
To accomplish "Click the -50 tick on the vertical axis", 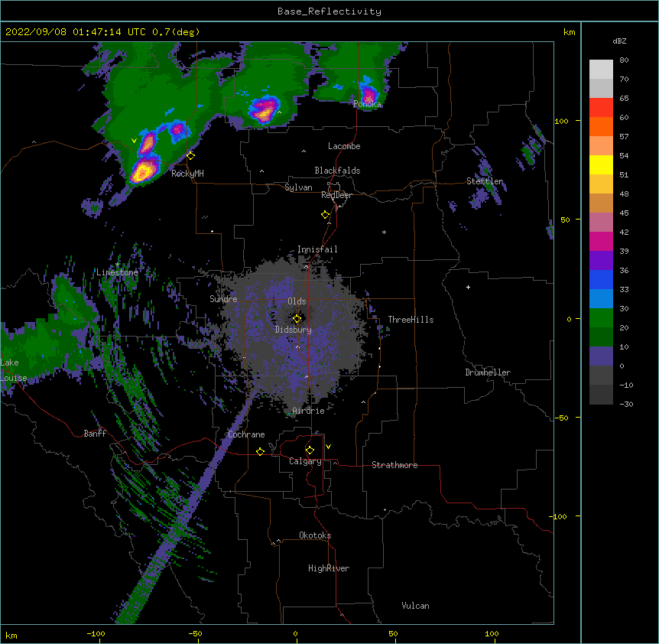I will [561, 418].
